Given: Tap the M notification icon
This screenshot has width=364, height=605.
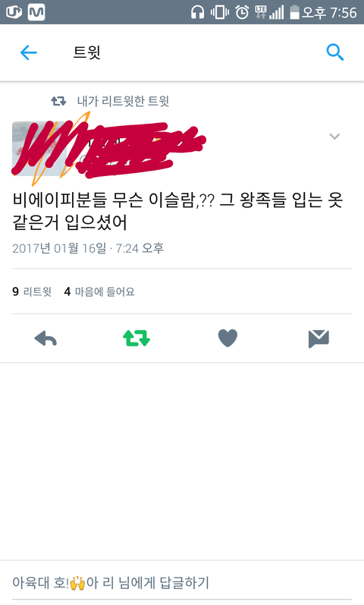Looking at the screenshot, I should click(36, 12).
